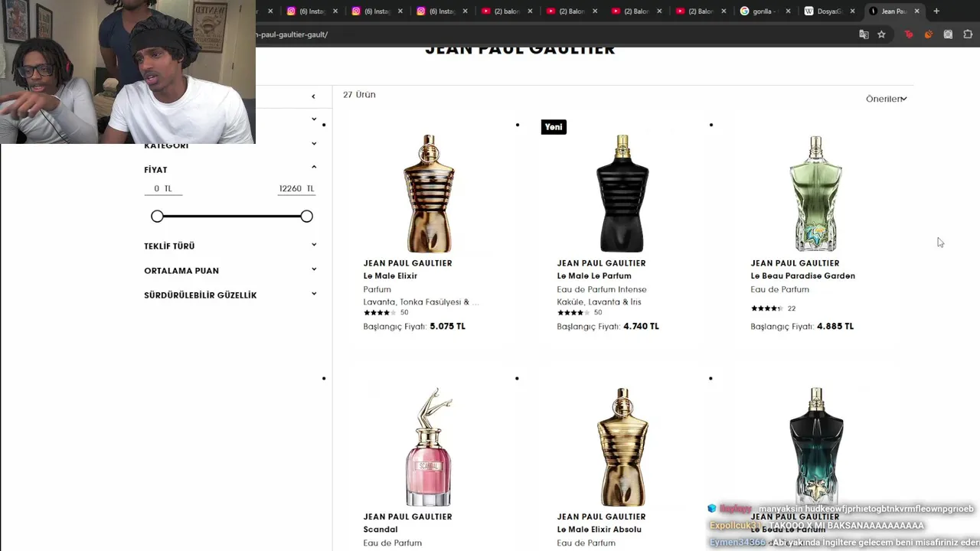Open the red extension icon in toolbar

coord(909,34)
